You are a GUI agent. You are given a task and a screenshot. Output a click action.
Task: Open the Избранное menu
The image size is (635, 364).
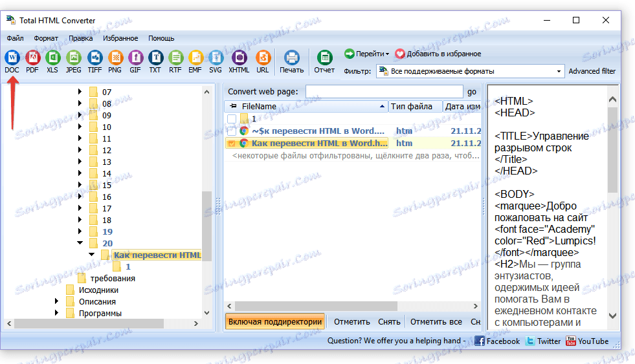click(x=120, y=38)
